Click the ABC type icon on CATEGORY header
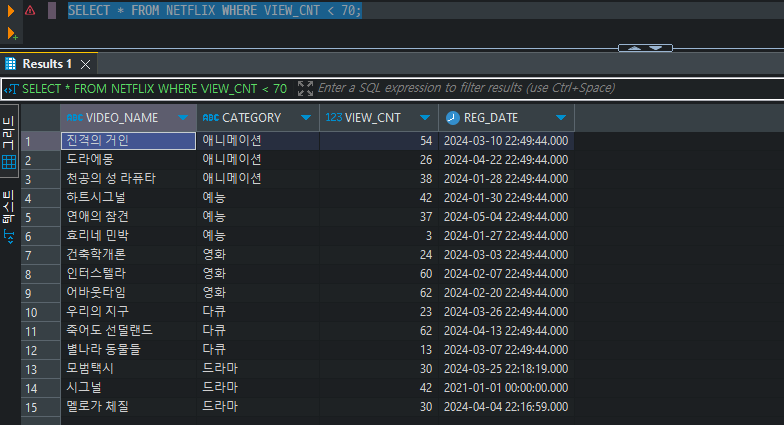 point(210,118)
